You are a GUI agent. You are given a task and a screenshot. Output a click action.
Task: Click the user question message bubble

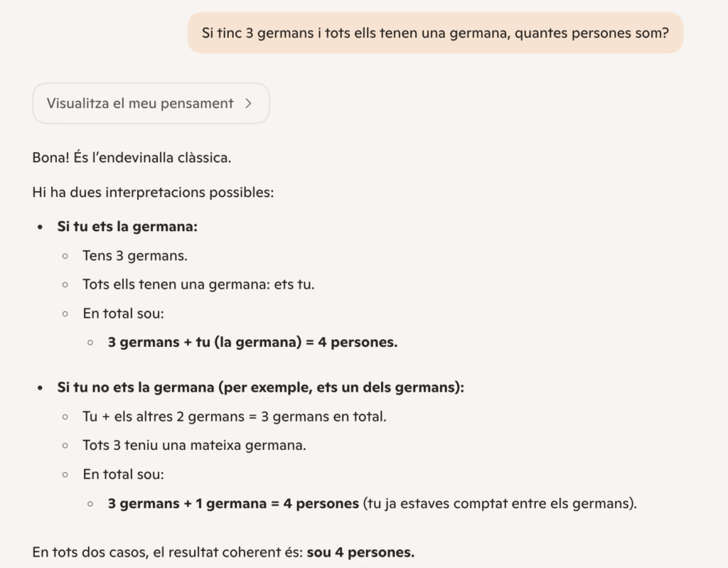(x=435, y=33)
